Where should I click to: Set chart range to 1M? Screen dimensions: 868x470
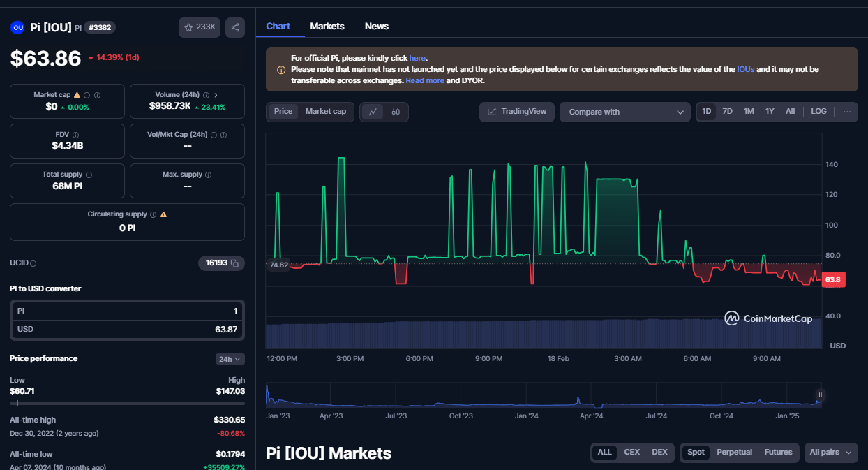point(749,112)
